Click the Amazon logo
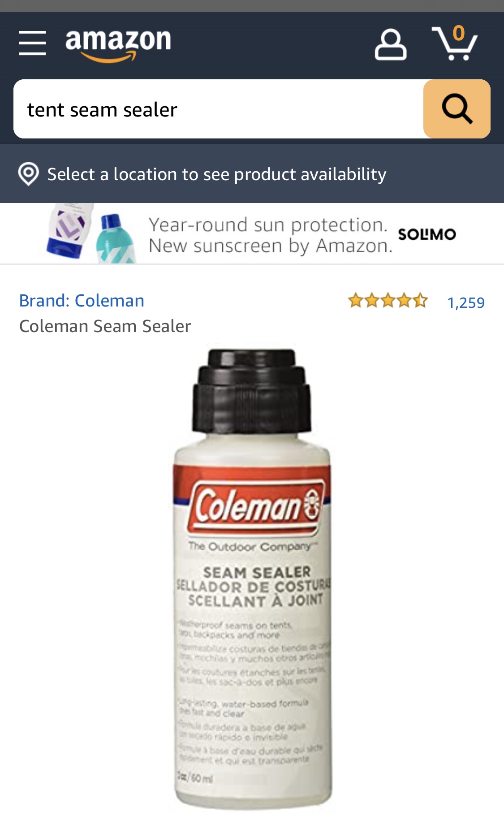The height and width of the screenshot is (820, 504). tap(118, 45)
